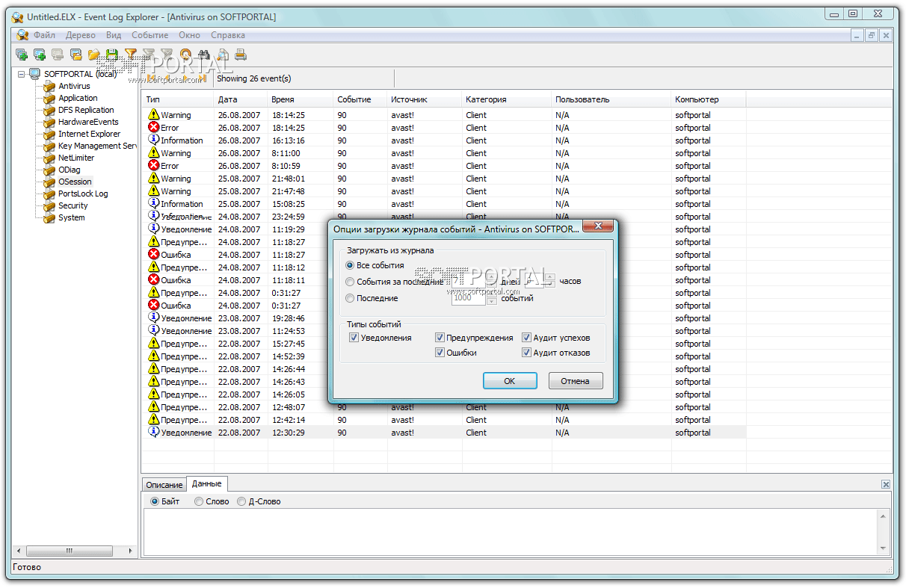
Task: Select the Security log icon
Action: (49, 206)
